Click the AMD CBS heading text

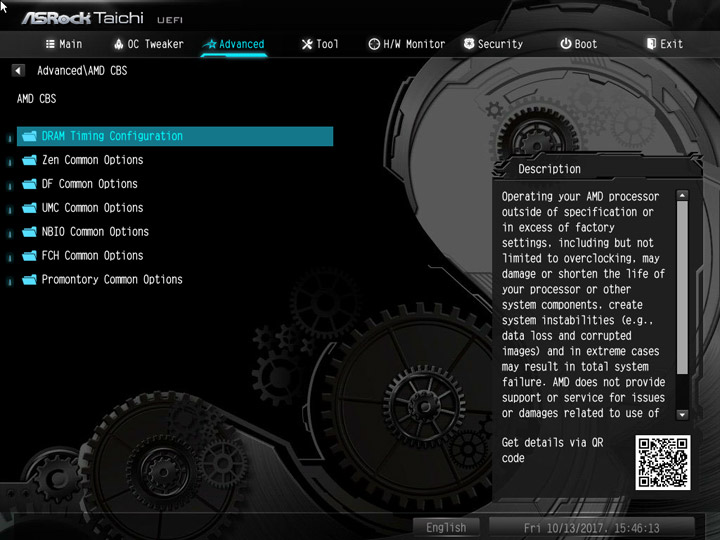[x=37, y=99]
